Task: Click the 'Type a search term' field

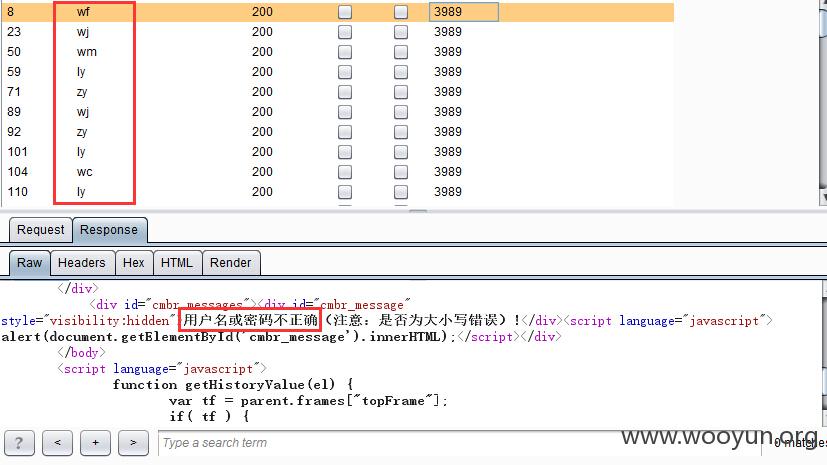Action: click(459, 443)
